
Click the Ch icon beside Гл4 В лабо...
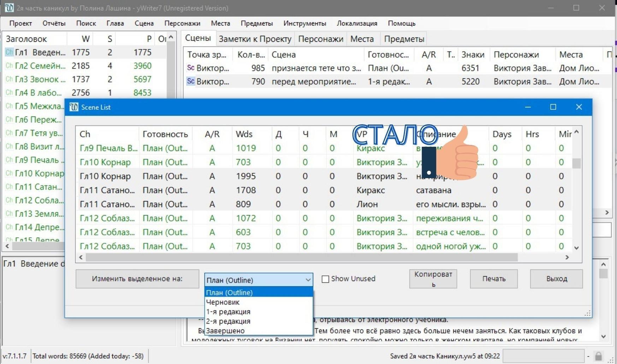coord(9,93)
